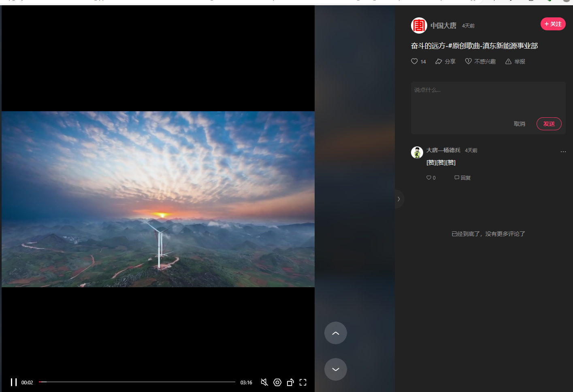Screen dimensions: 573x392
Task: Toggle like on the video heart
Action: click(413, 61)
